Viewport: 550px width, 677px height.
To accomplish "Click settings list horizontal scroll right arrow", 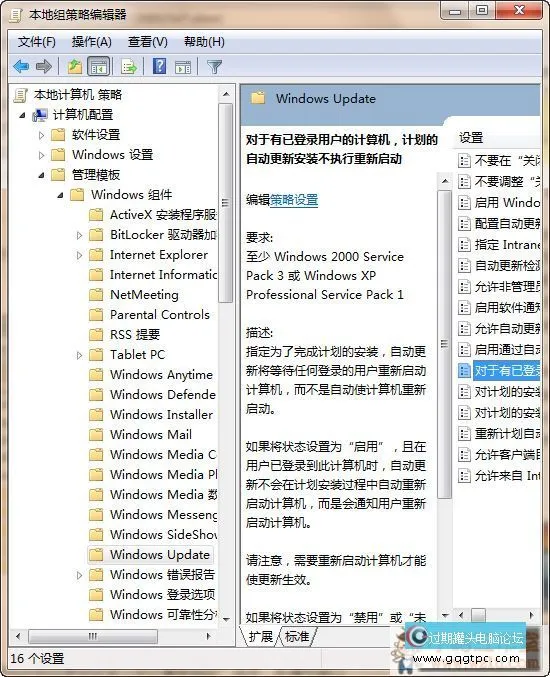I will [532, 615].
